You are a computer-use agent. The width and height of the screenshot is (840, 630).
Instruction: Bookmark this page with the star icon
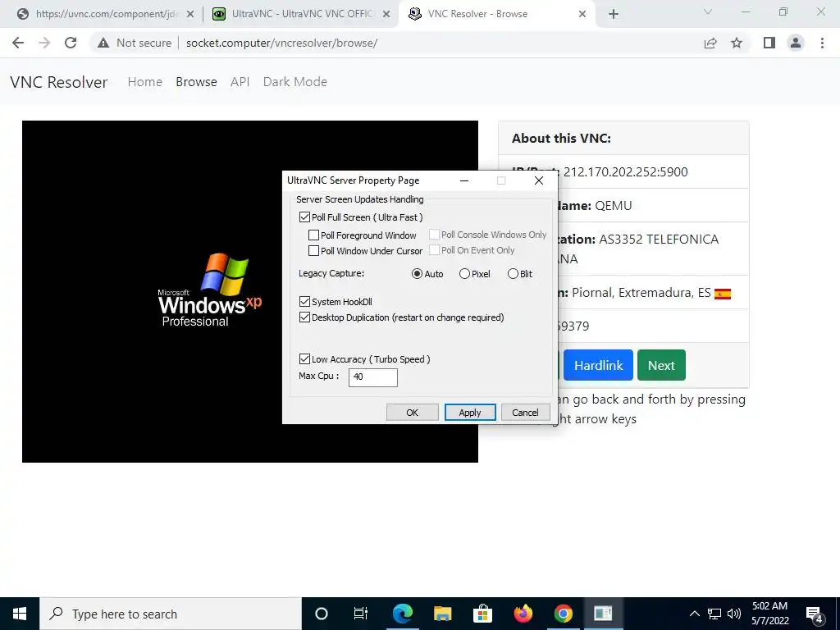coord(737,43)
